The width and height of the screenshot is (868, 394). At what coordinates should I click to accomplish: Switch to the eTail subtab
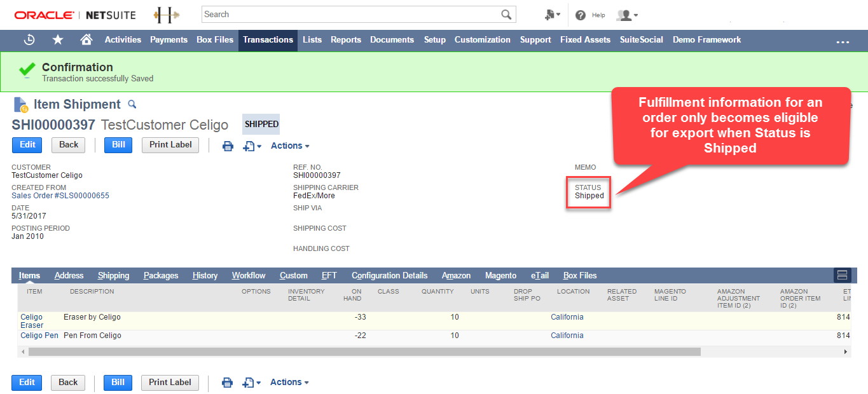tap(540, 275)
